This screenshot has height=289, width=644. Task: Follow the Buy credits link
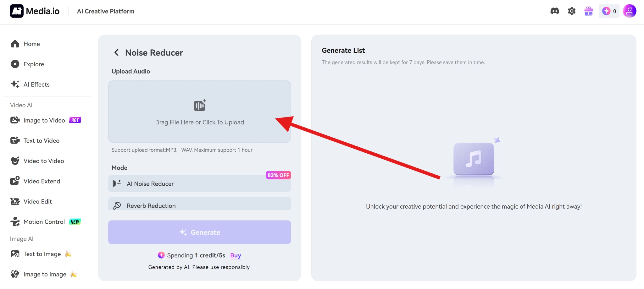point(236,255)
